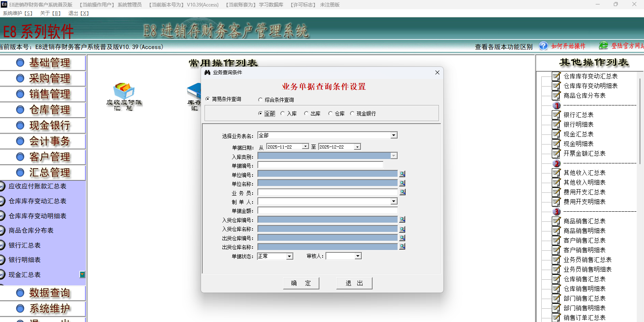
Task: Click the lookup icon beside 业务员 field
Action: click(402, 192)
